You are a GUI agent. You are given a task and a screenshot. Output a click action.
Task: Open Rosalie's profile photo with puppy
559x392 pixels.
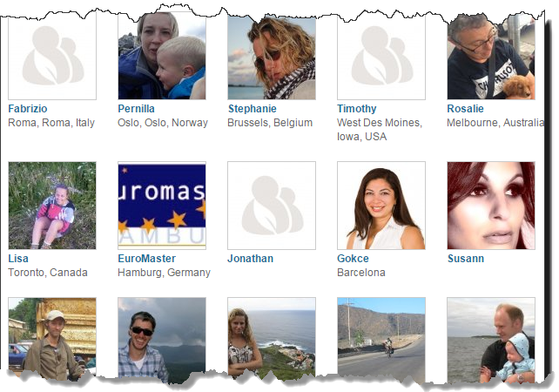pyautogui.click(x=491, y=57)
